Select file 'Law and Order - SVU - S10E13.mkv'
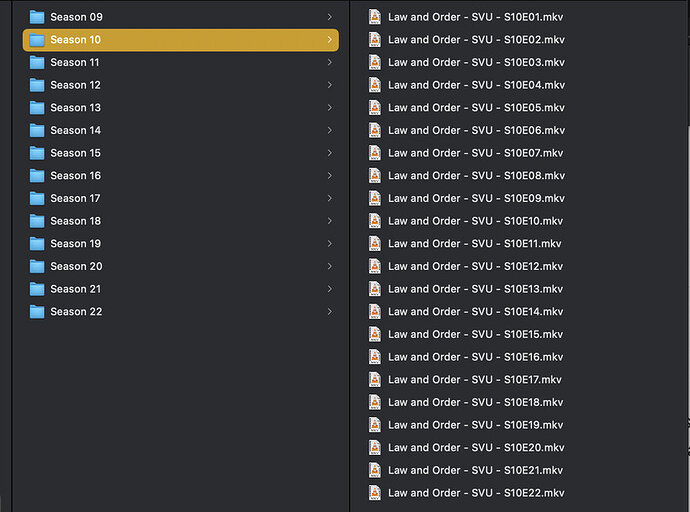 coord(475,289)
